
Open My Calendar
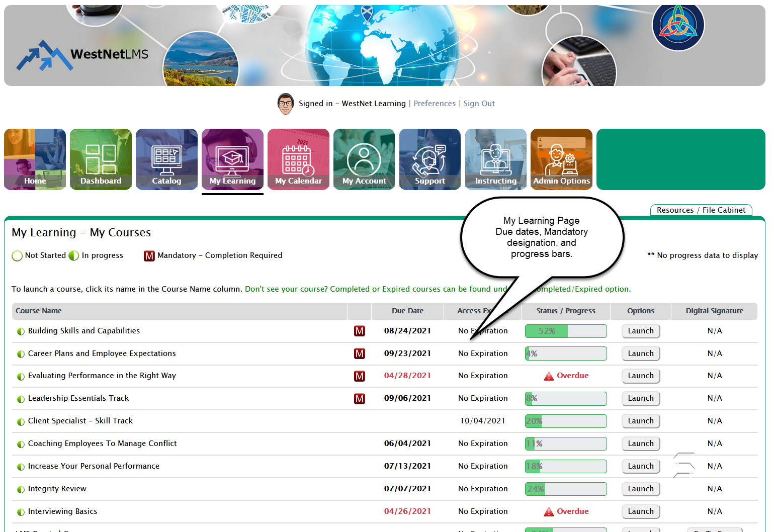point(298,159)
